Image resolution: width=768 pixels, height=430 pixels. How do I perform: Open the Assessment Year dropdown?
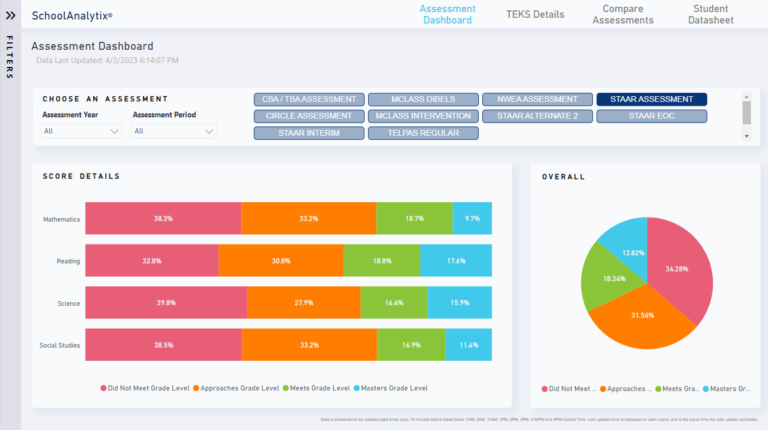tap(81, 131)
